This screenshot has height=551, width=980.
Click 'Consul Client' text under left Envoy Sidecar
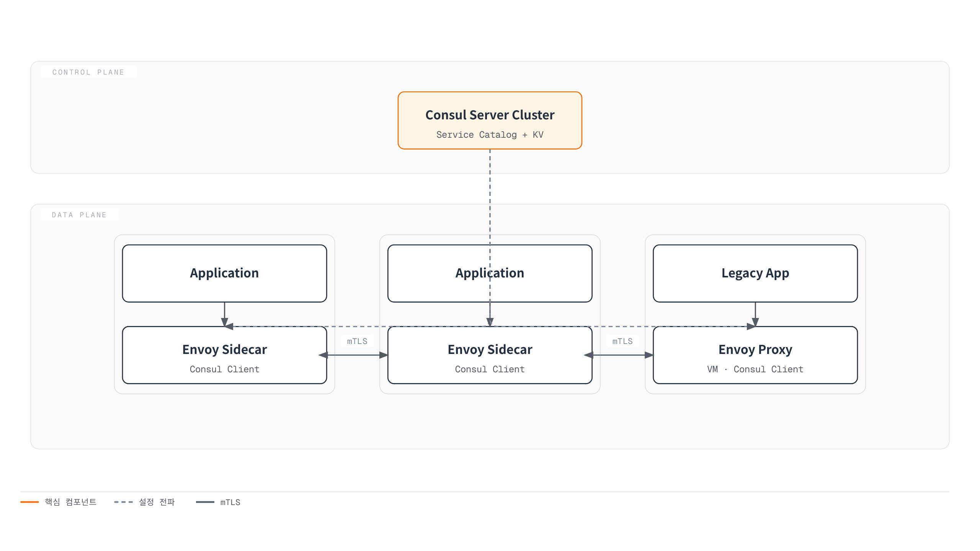(x=224, y=369)
